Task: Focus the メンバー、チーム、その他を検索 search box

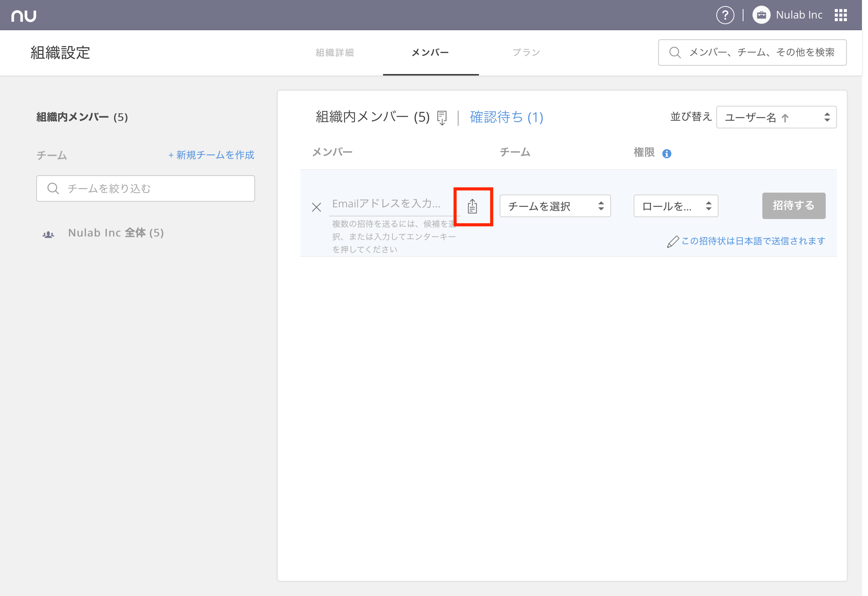Action: point(752,52)
